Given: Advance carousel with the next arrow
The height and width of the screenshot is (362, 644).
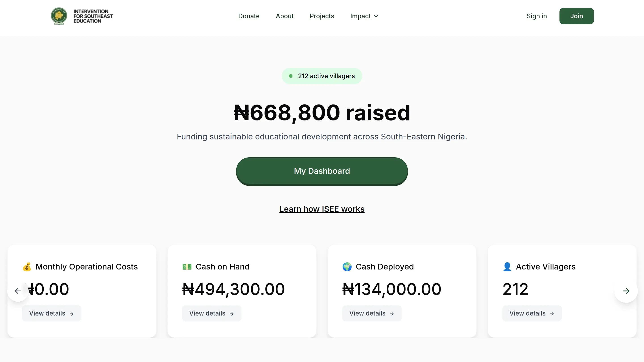Looking at the screenshot, I should pos(626,291).
